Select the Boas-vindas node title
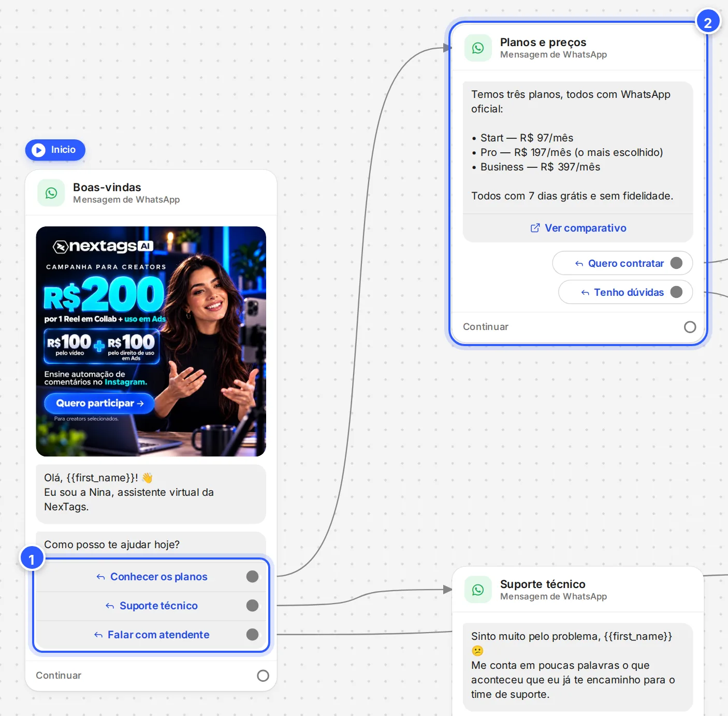The height and width of the screenshot is (716, 728). coord(107,187)
